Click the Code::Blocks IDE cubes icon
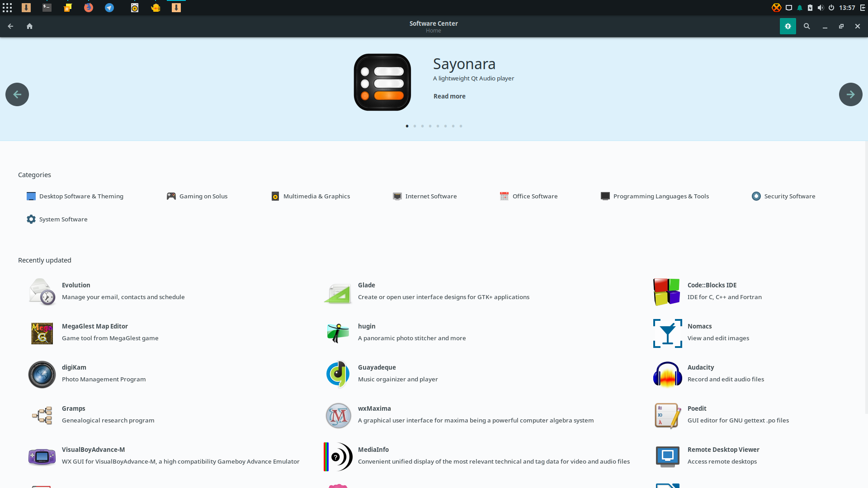 [x=667, y=291]
